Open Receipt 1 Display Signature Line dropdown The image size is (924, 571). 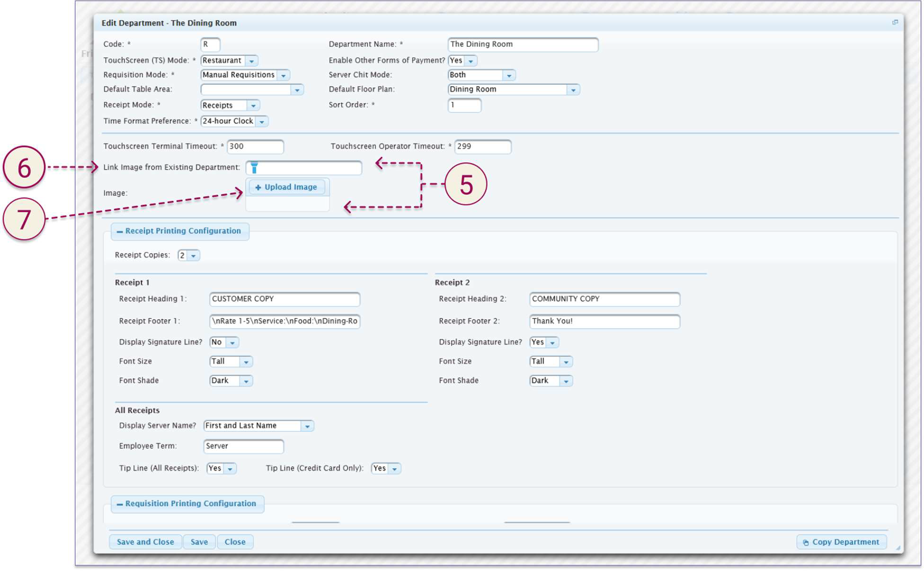click(232, 342)
